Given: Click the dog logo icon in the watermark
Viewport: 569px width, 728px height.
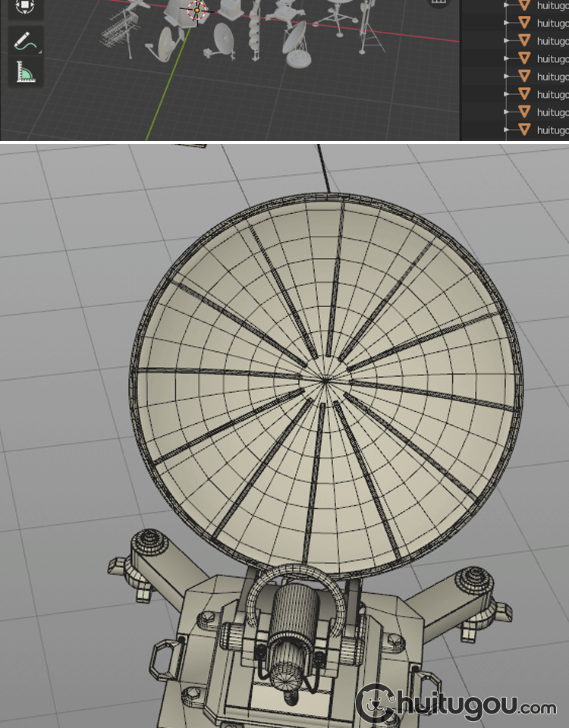Looking at the screenshot, I should click(373, 705).
